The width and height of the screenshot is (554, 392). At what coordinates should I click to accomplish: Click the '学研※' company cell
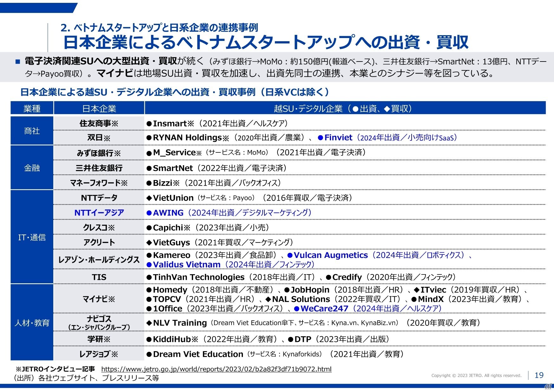99,339
